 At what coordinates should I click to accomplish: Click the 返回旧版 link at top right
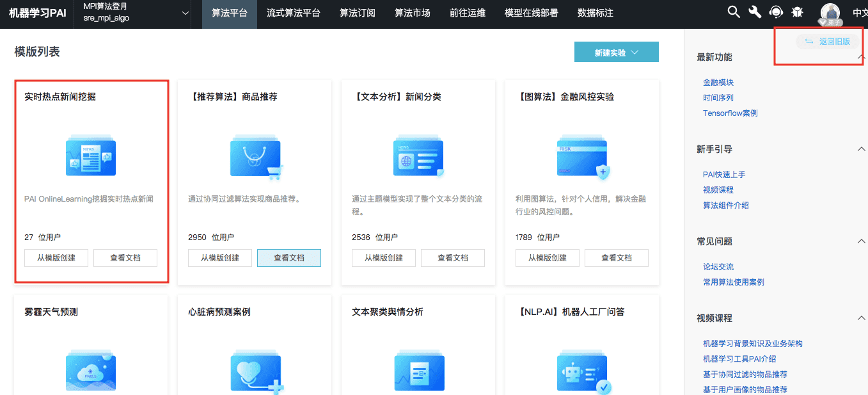pos(827,40)
